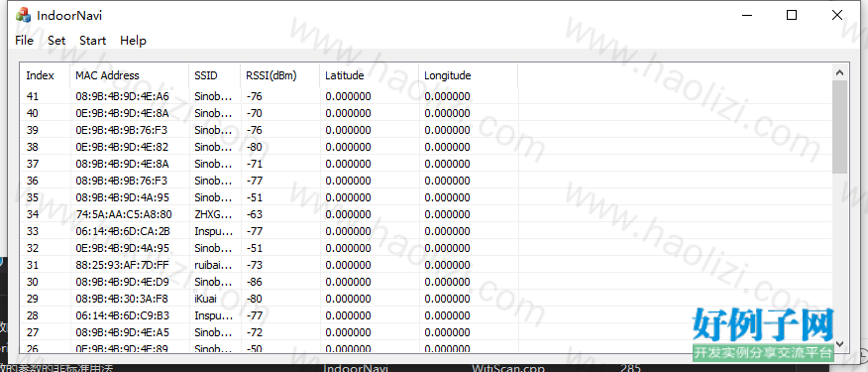Click the scrollbar up arrow
Screen dimensions: 868x372
(x=839, y=72)
